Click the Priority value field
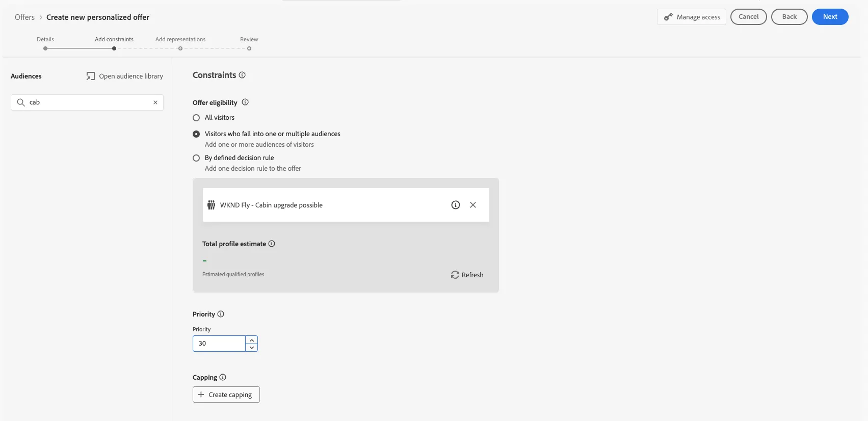 [219, 344]
